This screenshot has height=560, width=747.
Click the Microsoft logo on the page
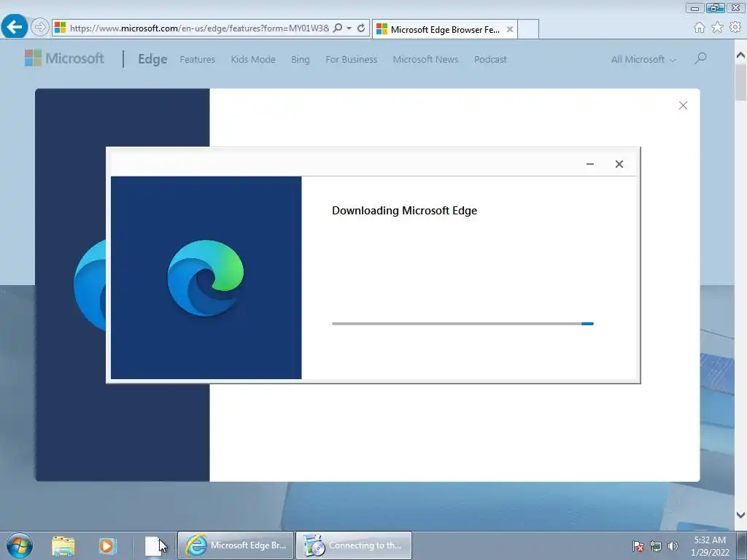(64, 58)
